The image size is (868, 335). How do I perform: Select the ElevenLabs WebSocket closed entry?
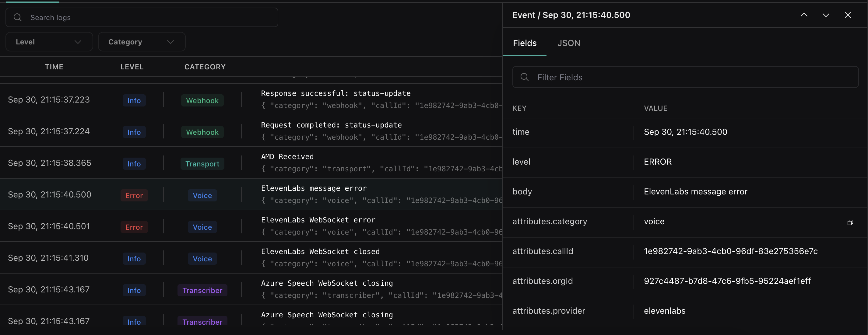tap(320, 252)
